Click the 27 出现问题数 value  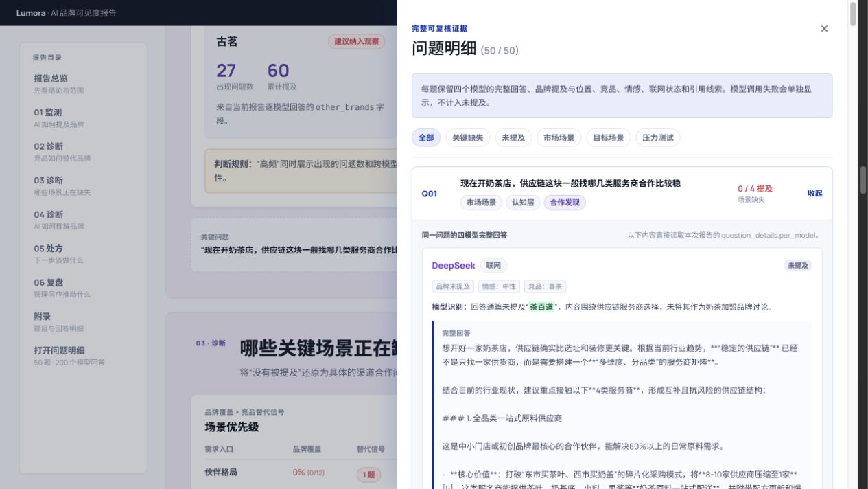coord(226,71)
